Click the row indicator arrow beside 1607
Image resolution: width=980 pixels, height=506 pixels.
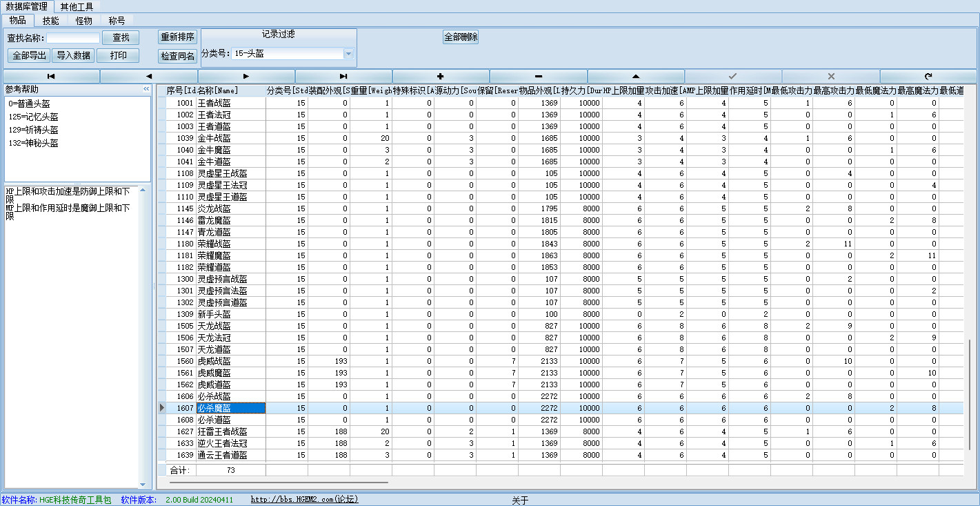pyautogui.click(x=161, y=408)
